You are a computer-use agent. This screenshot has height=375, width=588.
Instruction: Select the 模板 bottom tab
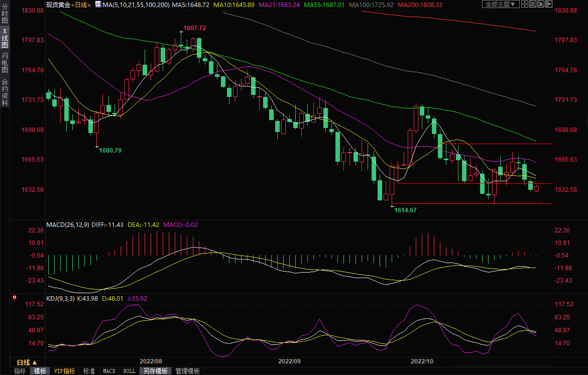pyautogui.click(x=40, y=371)
